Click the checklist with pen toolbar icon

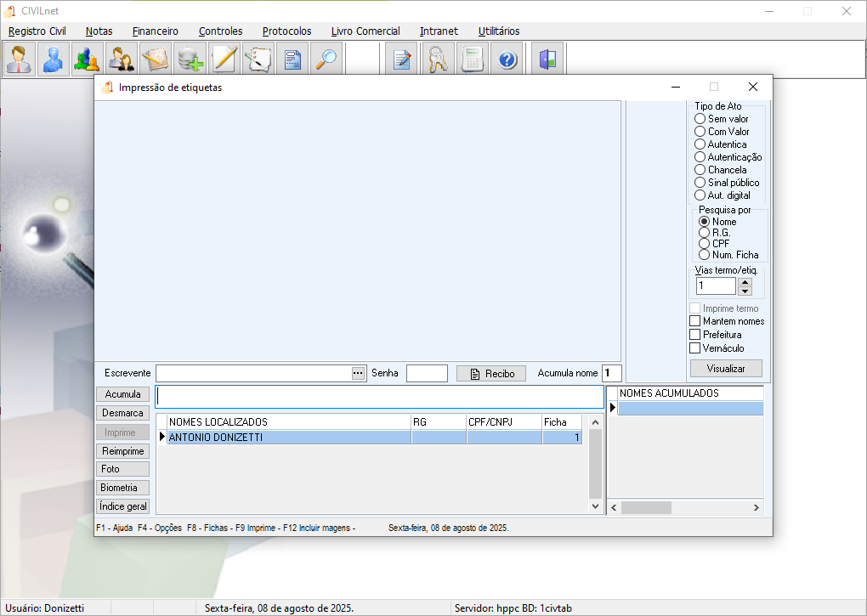[x=258, y=59]
